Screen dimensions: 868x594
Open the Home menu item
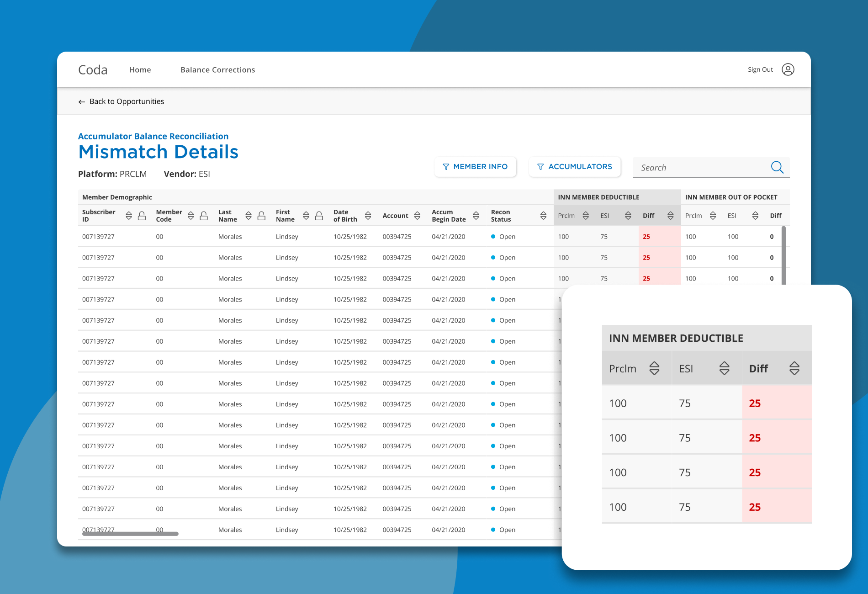140,70
